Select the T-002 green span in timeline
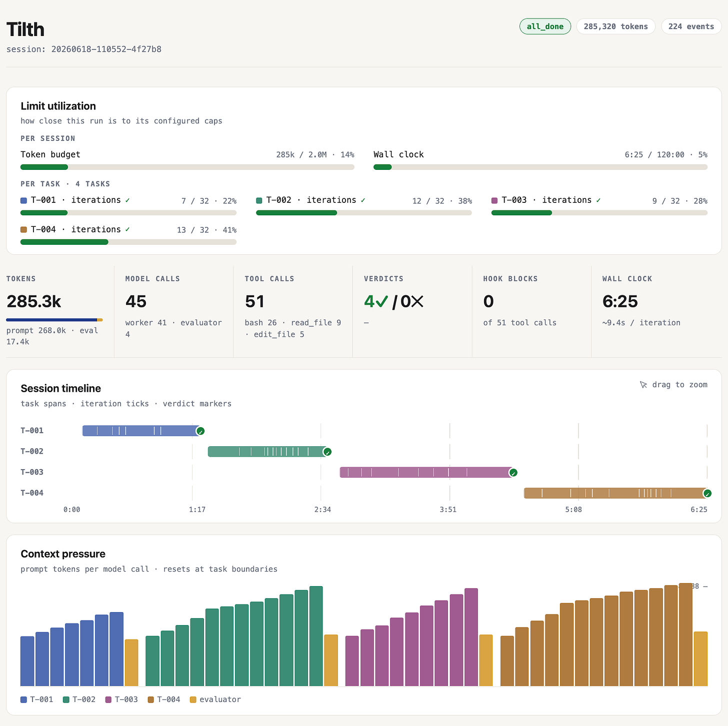 (266, 452)
